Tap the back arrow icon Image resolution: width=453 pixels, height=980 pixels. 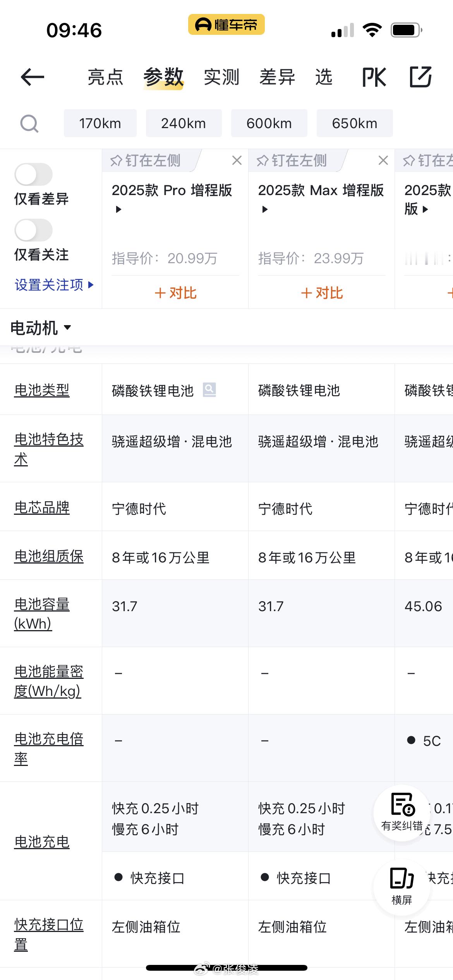(33, 77)
